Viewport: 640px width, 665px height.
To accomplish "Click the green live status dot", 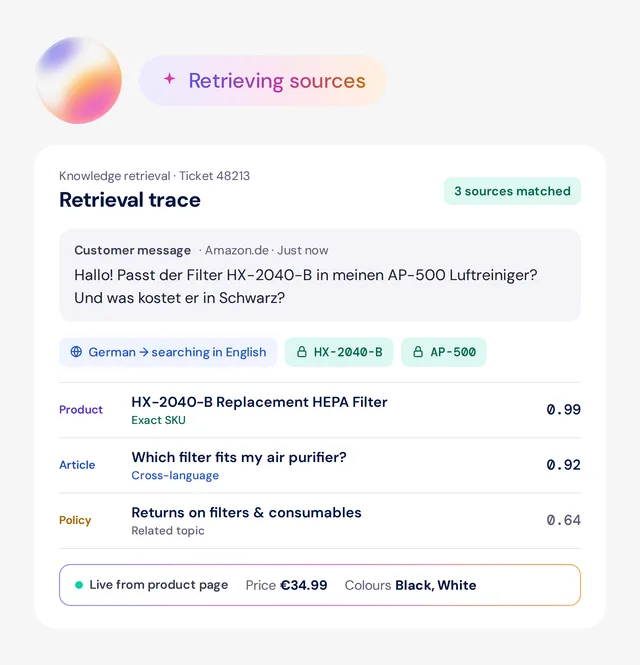I will (79, 585).
